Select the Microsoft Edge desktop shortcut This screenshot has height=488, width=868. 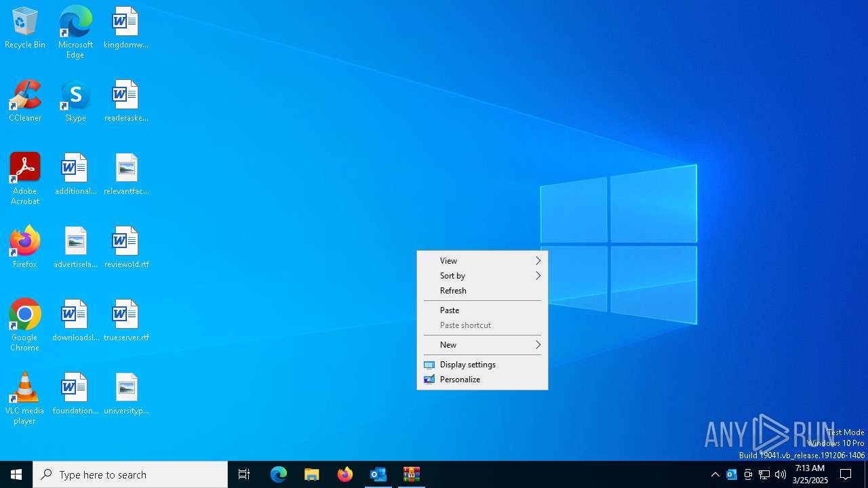click(75, 33)
